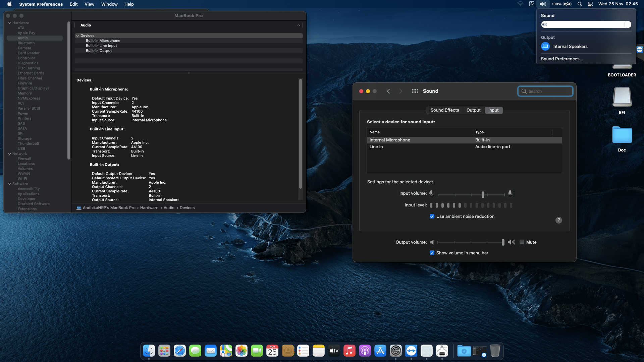Disable Use ambient noise reduction
Viewport: 644px width, 362px height.
pyautogui.click(x=432, y=216)
